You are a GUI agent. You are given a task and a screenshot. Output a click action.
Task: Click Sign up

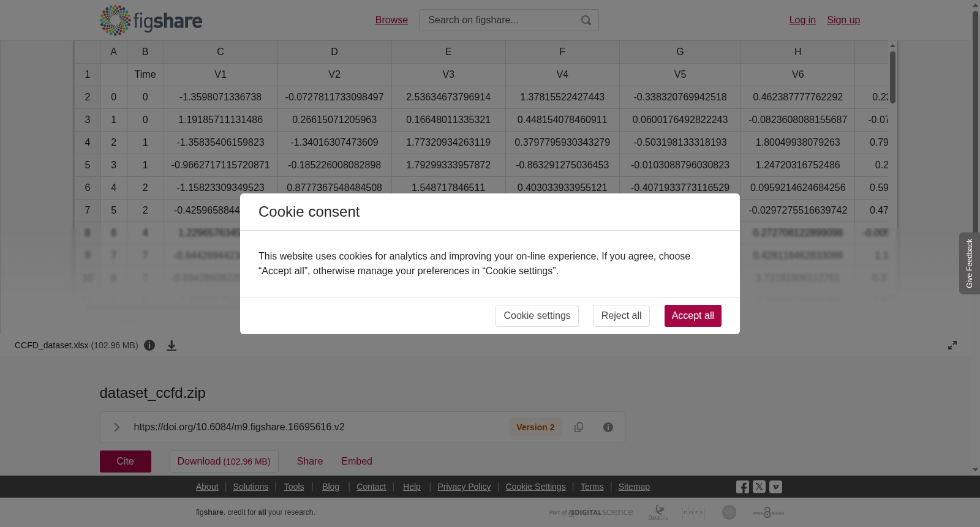click(x=843, y=20)
